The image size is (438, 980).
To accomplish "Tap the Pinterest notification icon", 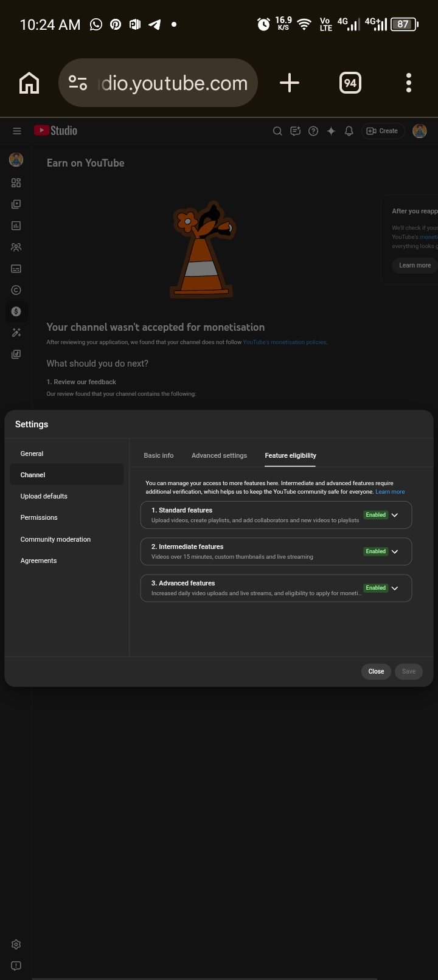I will 116,24.
